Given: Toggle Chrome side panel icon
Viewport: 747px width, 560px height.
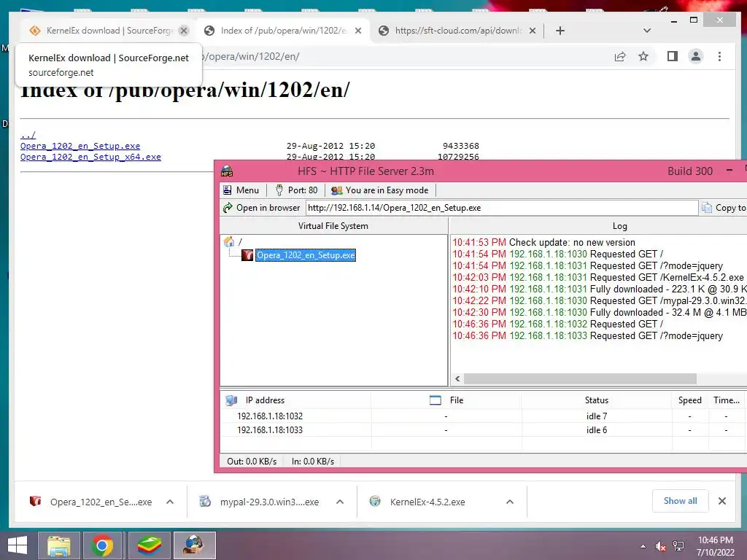Looking at the screenshot, I should coord(672,57).
